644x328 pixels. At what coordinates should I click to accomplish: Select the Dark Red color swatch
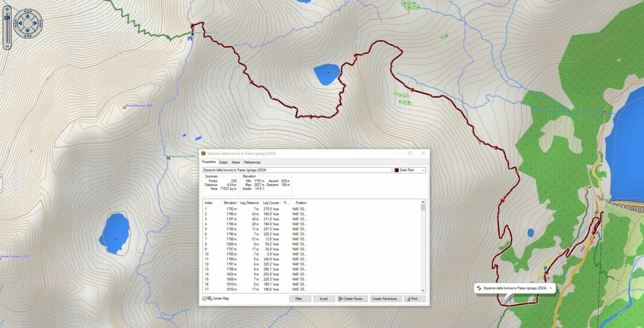click(x=397, y=170)
